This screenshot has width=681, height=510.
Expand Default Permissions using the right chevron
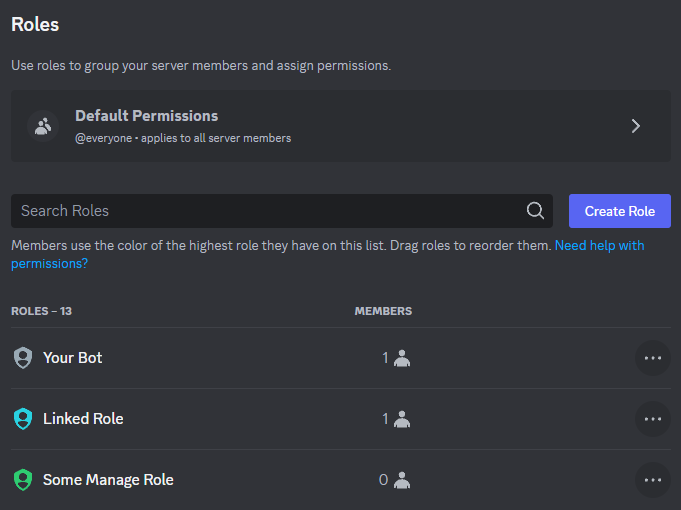636,126
